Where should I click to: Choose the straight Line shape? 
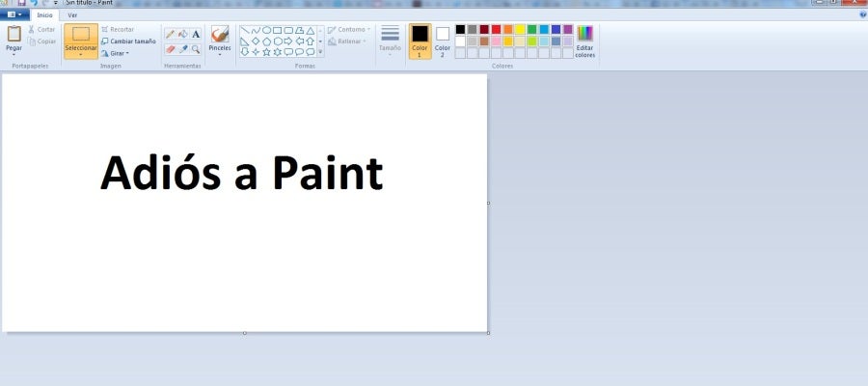[245, 31]
